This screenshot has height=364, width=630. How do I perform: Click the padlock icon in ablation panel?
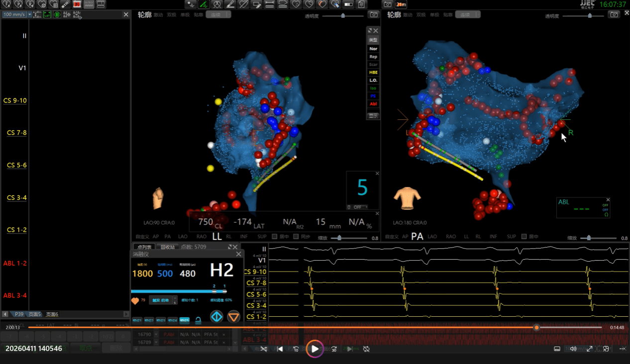[x=198, y=320]
